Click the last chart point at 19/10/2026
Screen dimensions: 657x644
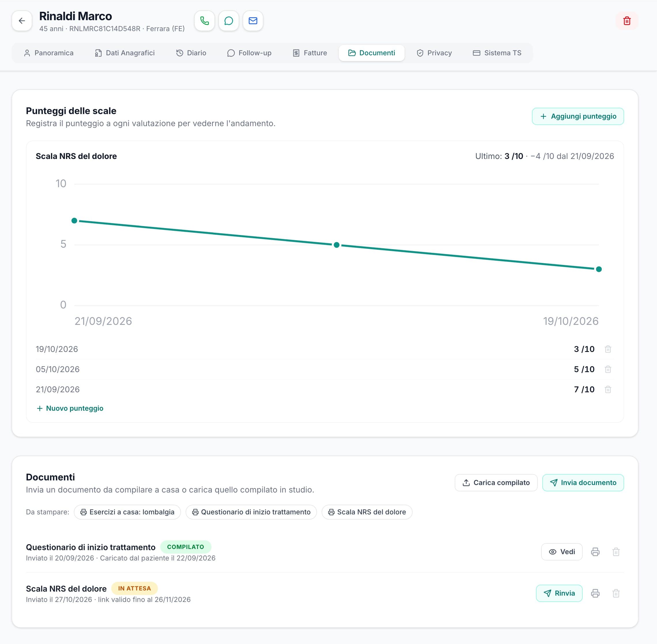[x=599, y=269]
